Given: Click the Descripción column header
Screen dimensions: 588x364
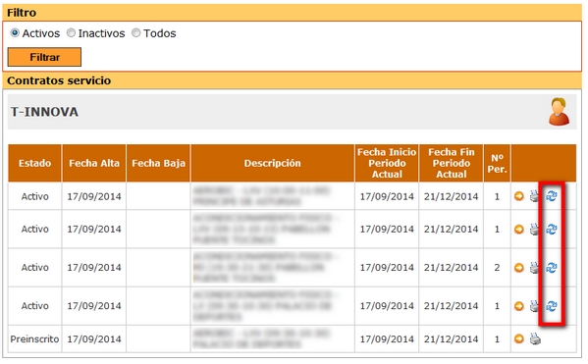Looking at the screenshot, I should [273, 163].
